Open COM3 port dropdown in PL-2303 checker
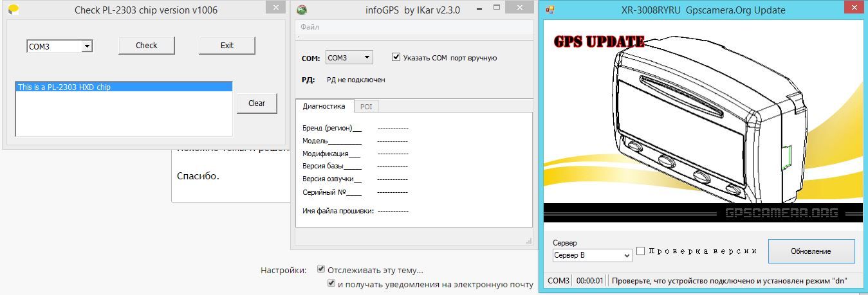Image resolution: width=868 pixels, height=295 pixels. [87, 46]
